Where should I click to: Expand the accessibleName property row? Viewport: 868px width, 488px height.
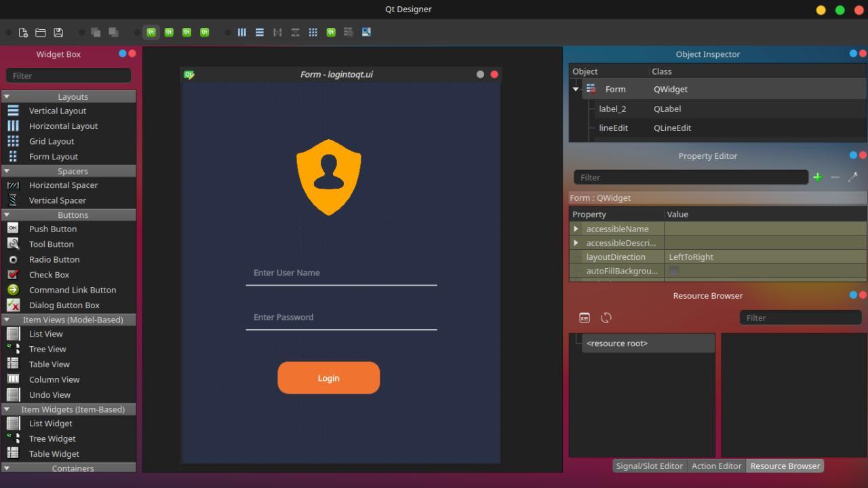coord(576,229)
